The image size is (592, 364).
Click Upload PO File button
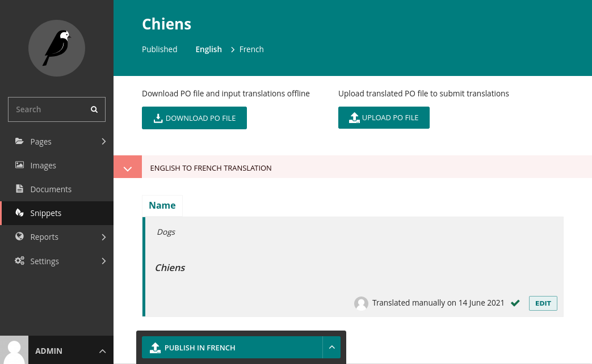pyautogui.click(x=384, y=118)
